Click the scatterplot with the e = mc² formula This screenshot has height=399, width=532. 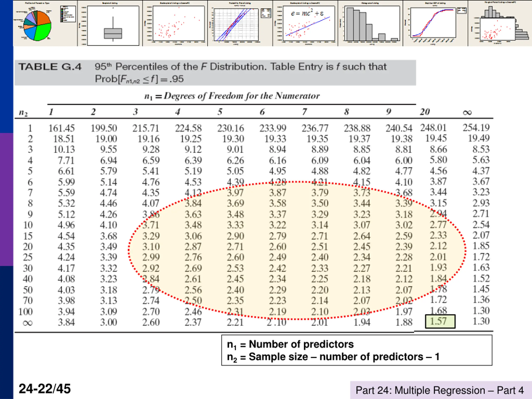coord(305,23)
